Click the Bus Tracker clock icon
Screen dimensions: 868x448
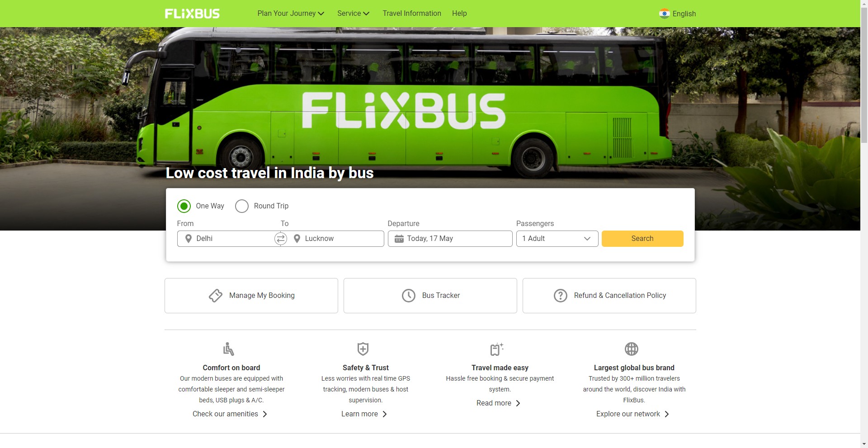coord(409,296)
